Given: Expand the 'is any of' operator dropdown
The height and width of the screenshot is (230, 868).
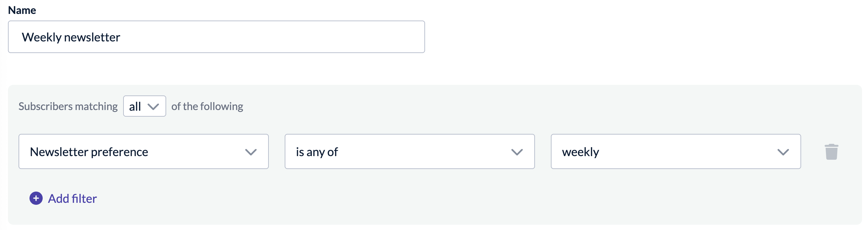Looking at the screenshot, I should (410, 152).
